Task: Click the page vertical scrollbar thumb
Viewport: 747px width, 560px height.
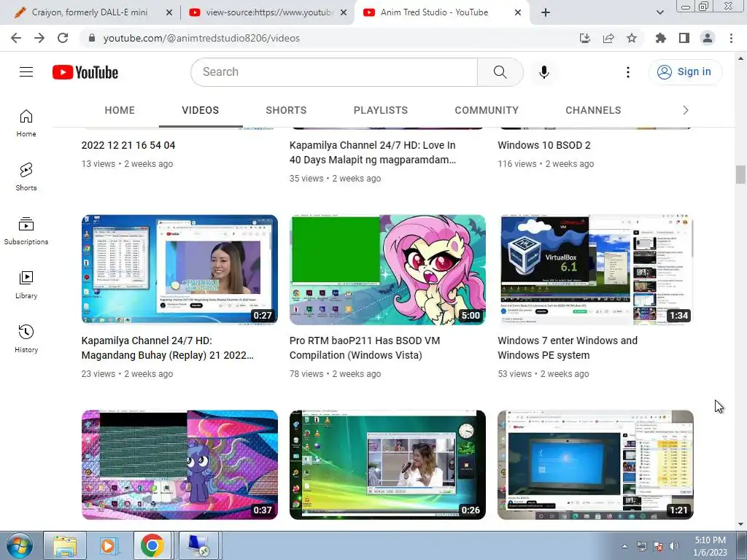Action: click(x=740, y=174)
